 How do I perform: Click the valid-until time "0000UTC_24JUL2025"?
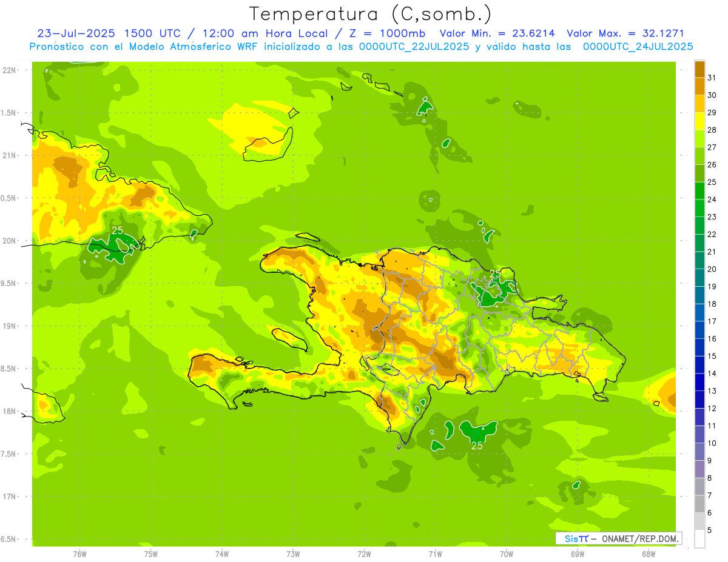(638, 46)
